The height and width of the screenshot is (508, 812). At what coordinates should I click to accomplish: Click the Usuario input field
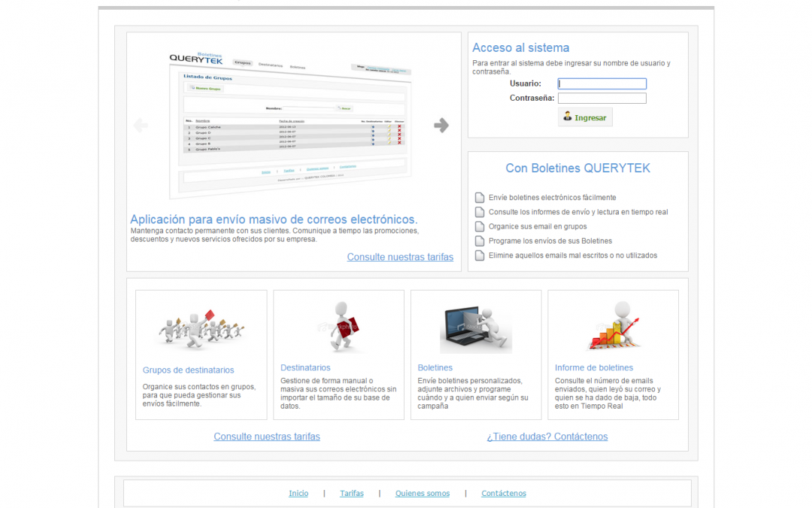coord(601,84)
